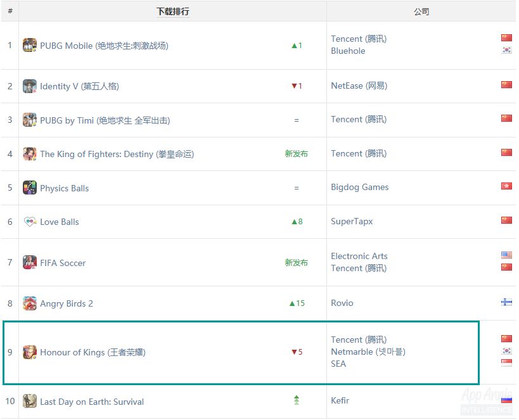The image size is (519, 420).
Task: Click the FIFA Soccer app icon
Action: 29,262
